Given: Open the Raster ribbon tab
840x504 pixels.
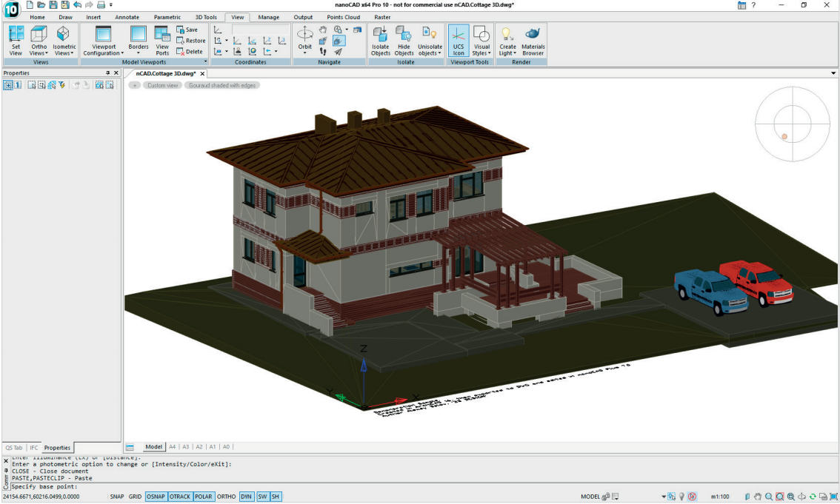Looking at the screenshot, I should coord(382,17).
